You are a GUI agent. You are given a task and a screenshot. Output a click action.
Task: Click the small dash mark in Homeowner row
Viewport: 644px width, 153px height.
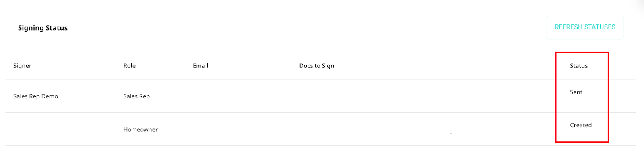coord(451,133)
